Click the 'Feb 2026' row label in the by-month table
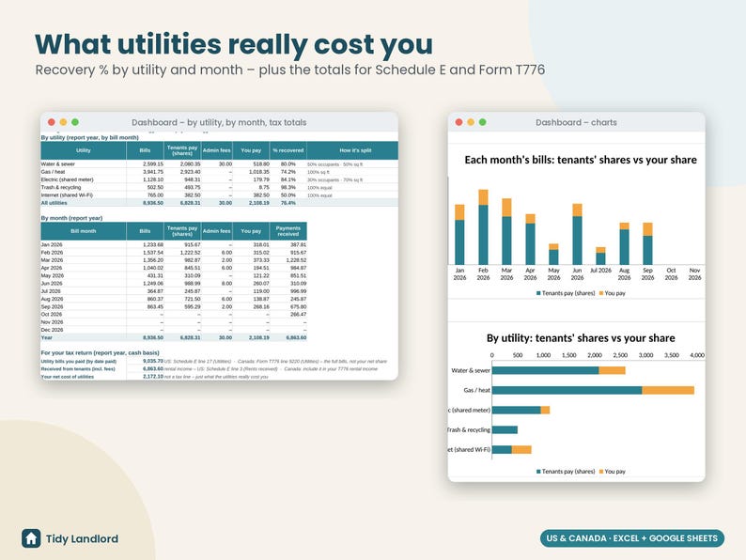The image size is (746, 560). (x=52, y=253)
